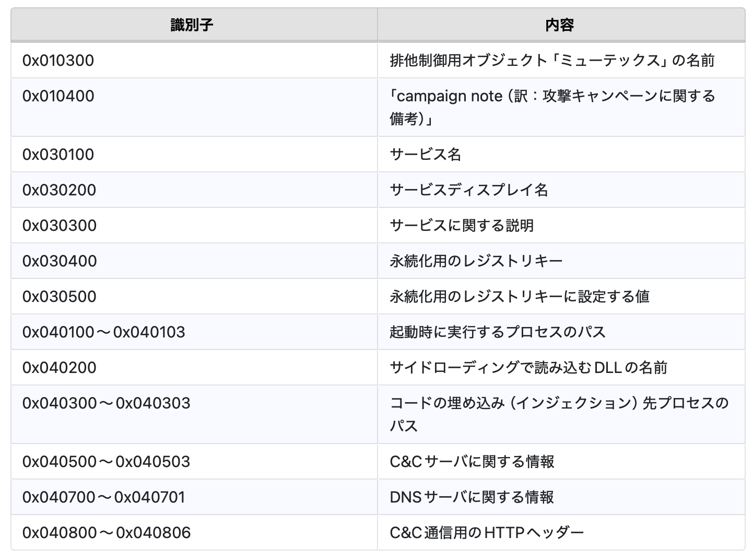Click the サービスに関する説明 cell
Image resolution: width=753 pixels, height=560 pixels.
tap(462, 226)
